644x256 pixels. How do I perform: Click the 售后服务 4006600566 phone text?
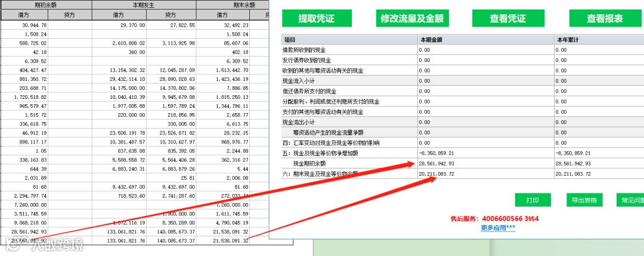coord(494,218)
